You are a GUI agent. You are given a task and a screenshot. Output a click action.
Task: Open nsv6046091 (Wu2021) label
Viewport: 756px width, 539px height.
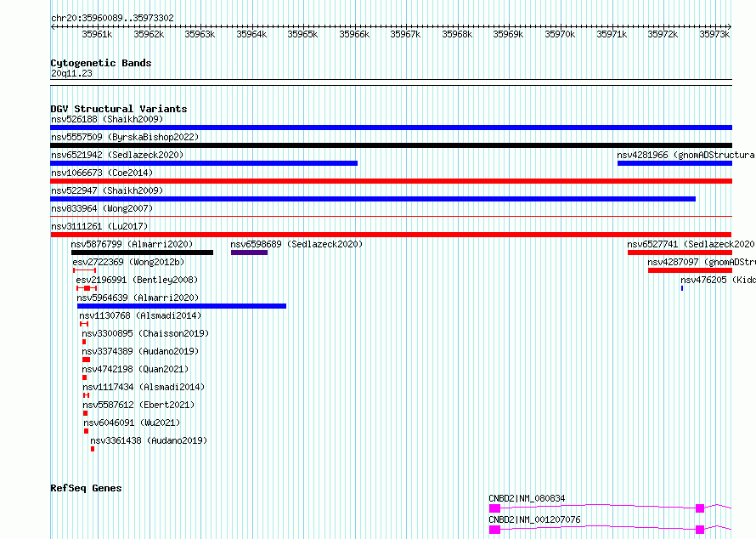click(x=132, y=423)
